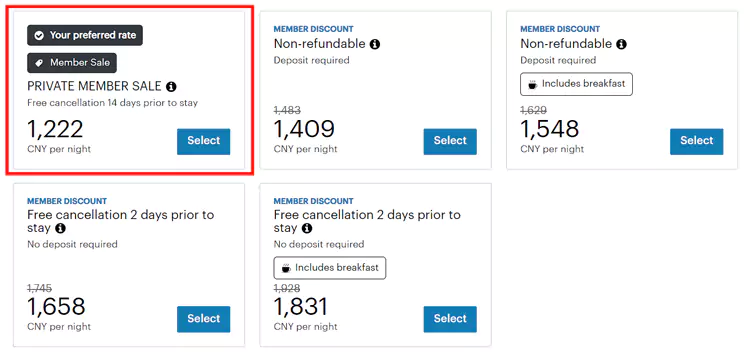Click info icon beside PRIVATE MEMBER SALE

coord(171,87)
